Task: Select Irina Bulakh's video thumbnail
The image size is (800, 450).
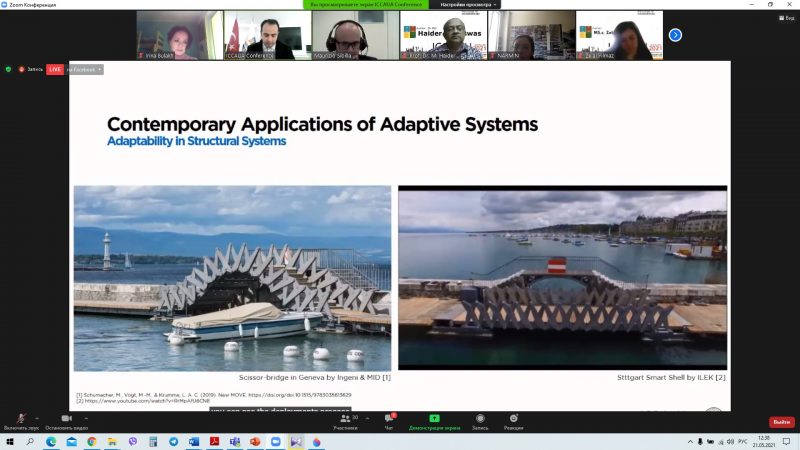Action: (x=180, y=35)
